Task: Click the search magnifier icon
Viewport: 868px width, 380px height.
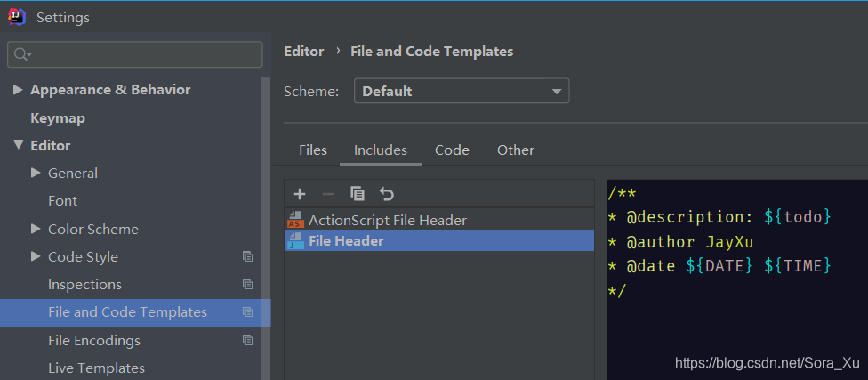Action: [x=22, y=54]
